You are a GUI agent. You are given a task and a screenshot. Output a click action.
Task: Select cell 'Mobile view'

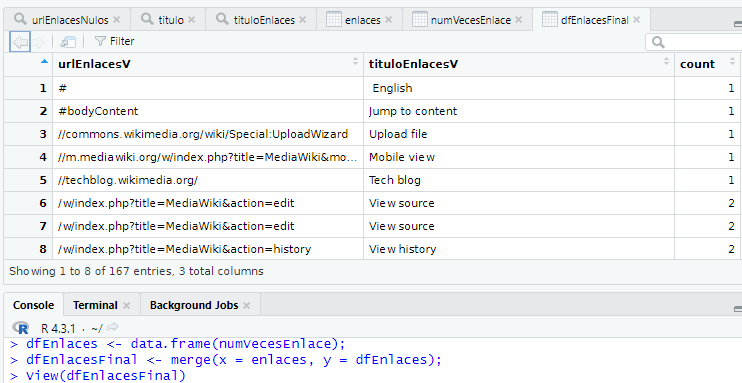click(x=519, y=157)
